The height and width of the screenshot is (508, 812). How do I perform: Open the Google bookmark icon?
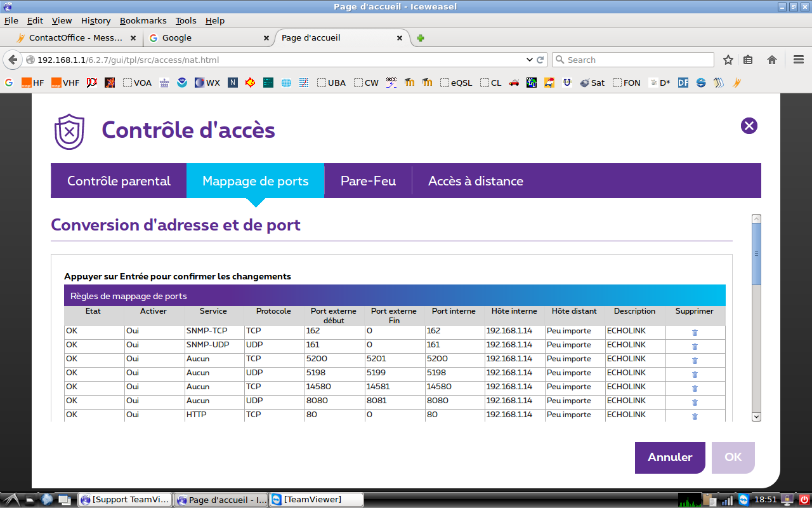coord(9,83)
